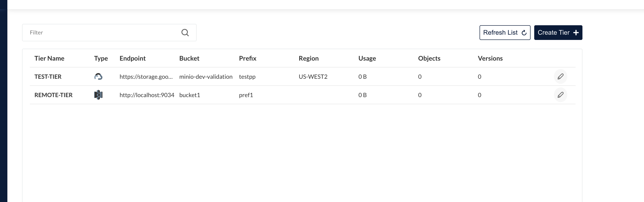
Task: Click the http://localhost:9034 endpoint cell
Action: coord(147,95)
